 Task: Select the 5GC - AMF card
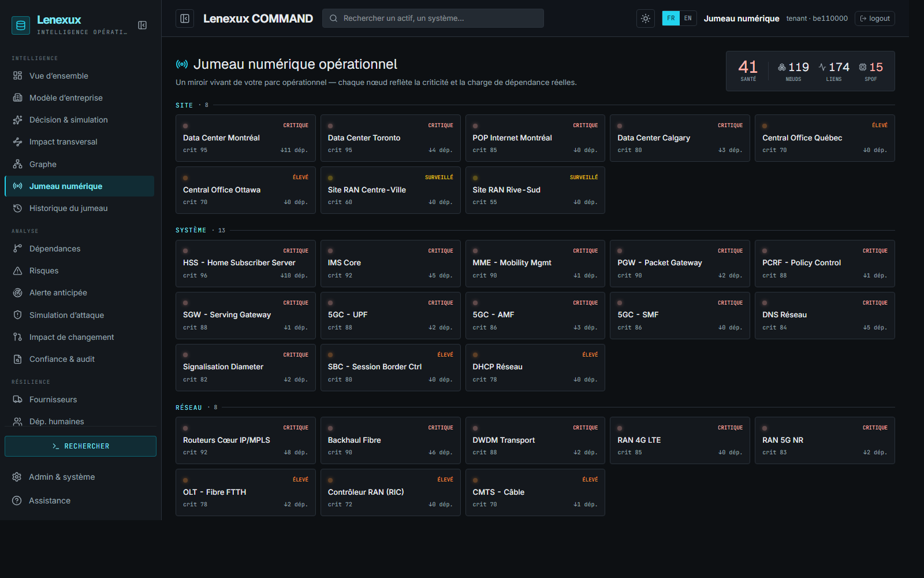pyautogui.click(x=535, y=316)
